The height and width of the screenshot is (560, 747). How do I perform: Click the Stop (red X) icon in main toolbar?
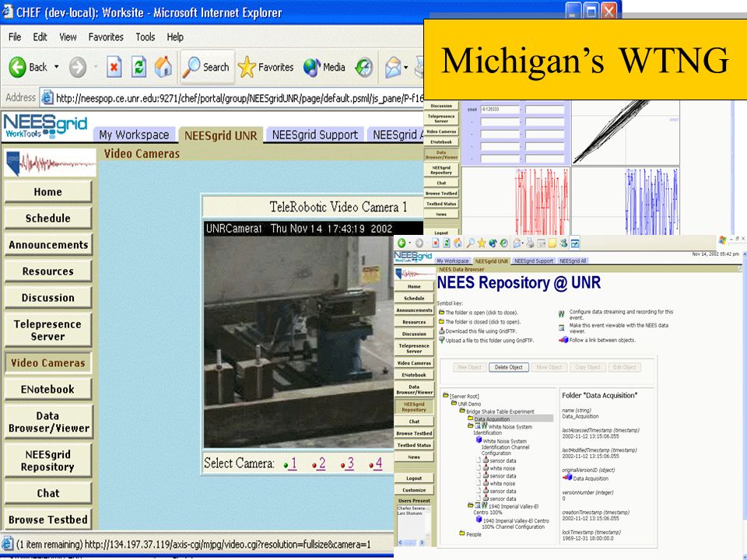(x=114, y=67)
